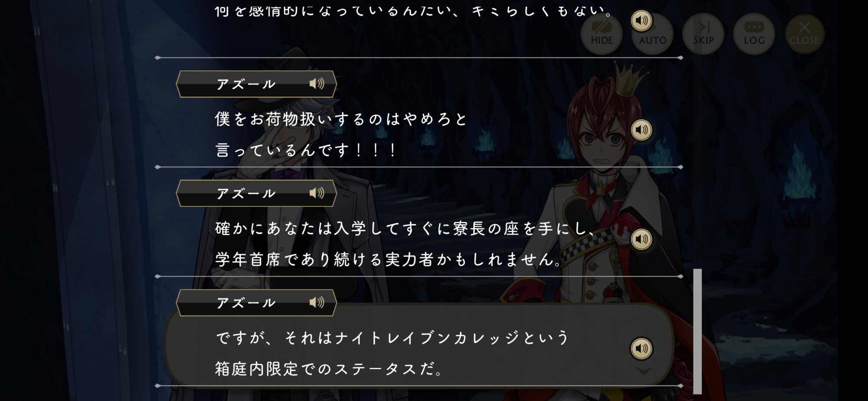Play voice for 確かにあなたは入学して dialogue line
The height and width of the screenshot is (401, 868).
tap(641, 239)
